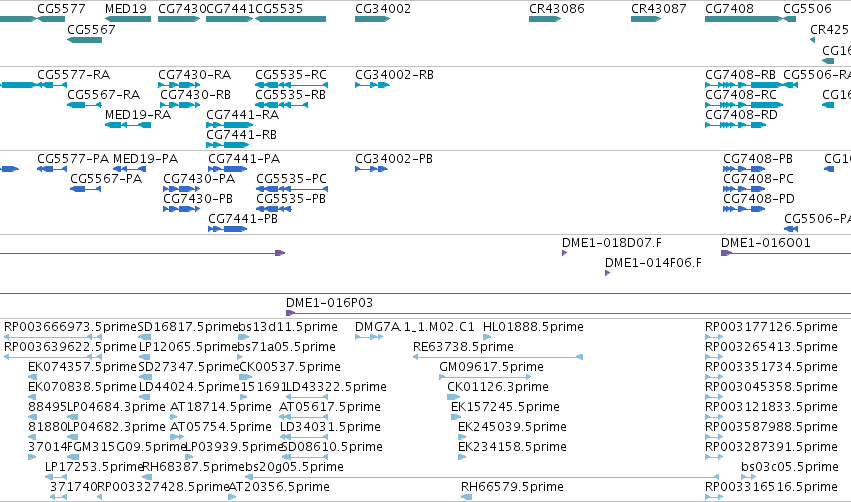Image resolution: width=851 pixels, height=502 pixels.
Task: Click the DME1-014F06.F label
Action: point(653,263)
